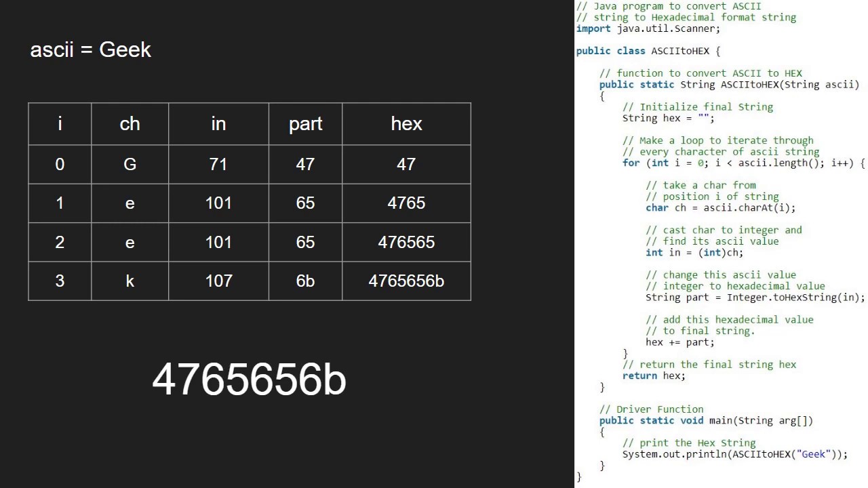Click the "101" cell in row 2
Viewport: 868px width, 488px height.
(x=218, y=243)
